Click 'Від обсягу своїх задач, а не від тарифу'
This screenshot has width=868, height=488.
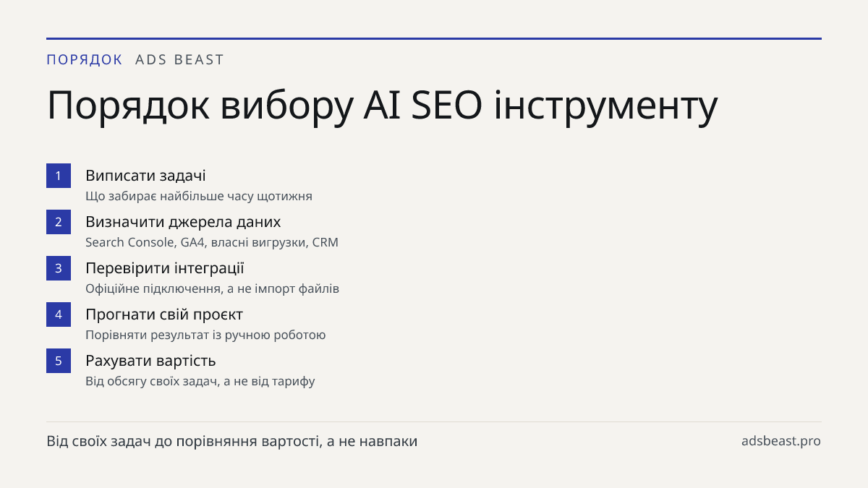[200, 381]
